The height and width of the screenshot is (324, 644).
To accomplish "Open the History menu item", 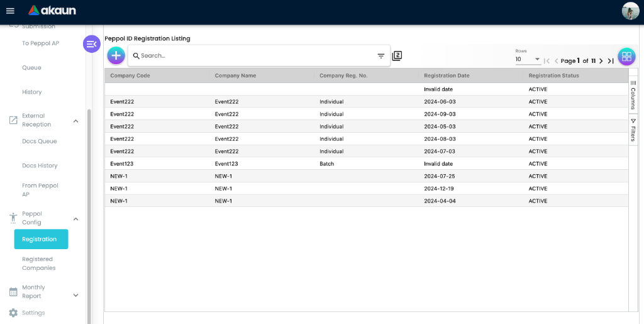I will [x=32, y=92].
